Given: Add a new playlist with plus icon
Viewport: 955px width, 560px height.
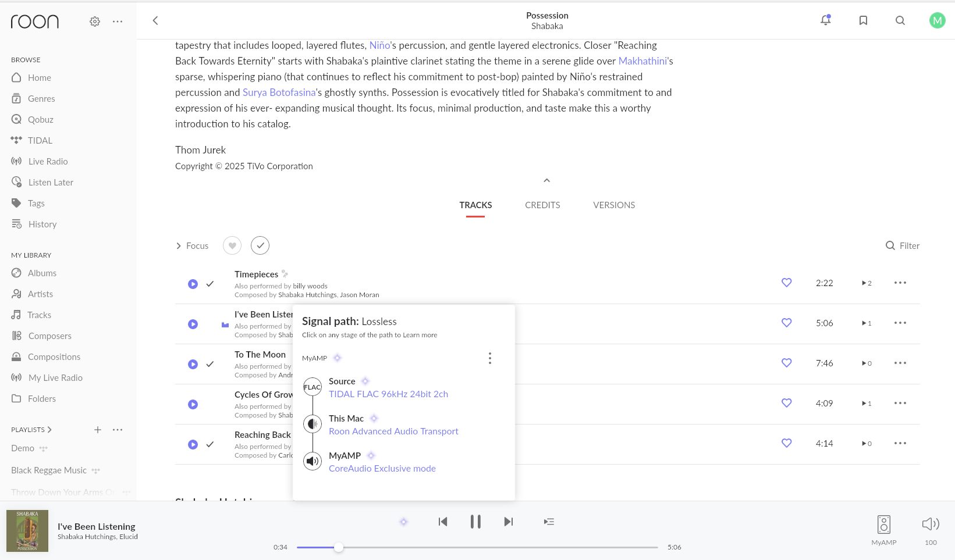Looking at the screenshot, I should click(x=98, y=430).
